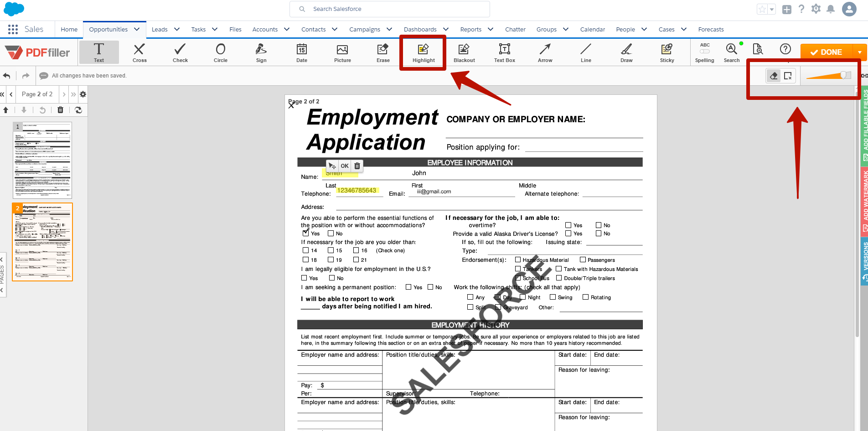
Task: Expand the Campaigns tab dropdown
Action: point(389,29)
